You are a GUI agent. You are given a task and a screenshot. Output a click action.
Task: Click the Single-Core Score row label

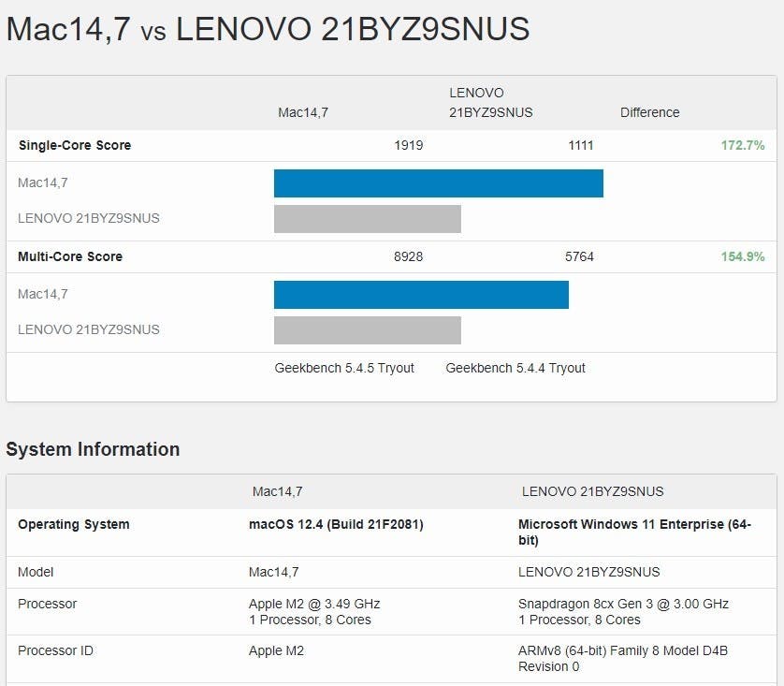click(75, 145)
